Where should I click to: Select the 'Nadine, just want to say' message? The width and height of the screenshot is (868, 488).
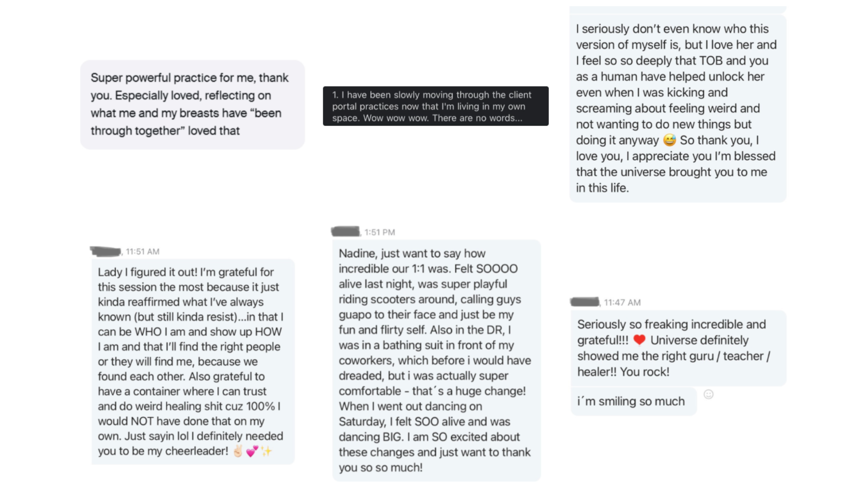pyautogui.click(x=437, y=360)
